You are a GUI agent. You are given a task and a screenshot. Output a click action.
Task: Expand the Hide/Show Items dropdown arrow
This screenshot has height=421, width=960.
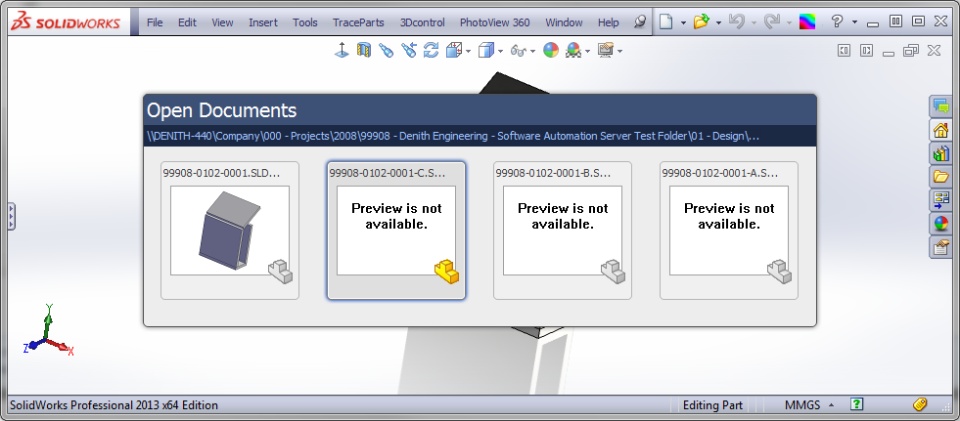pos(533,51)
